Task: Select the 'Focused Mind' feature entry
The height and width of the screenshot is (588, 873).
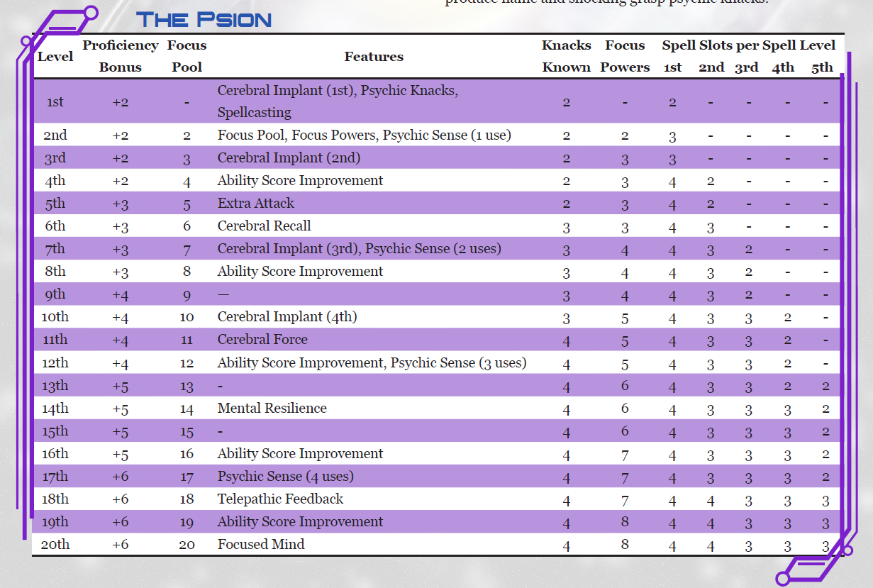Action: coord(261,545)
